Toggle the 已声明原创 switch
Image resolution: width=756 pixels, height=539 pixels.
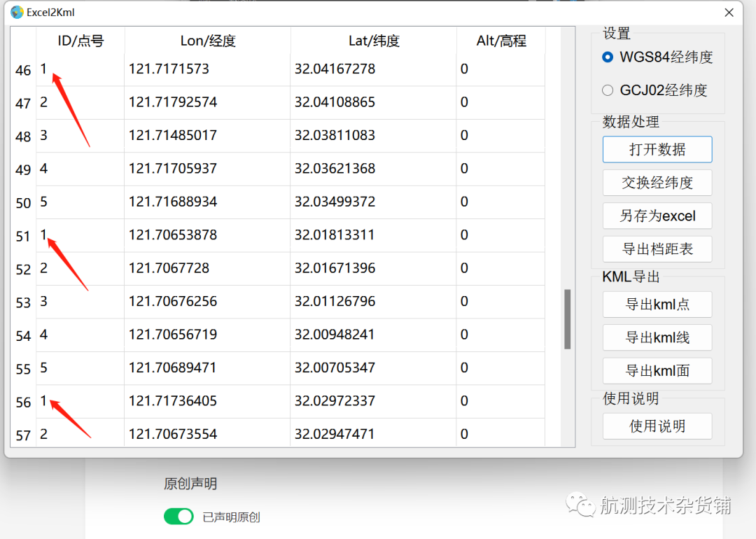coord(178,517)
